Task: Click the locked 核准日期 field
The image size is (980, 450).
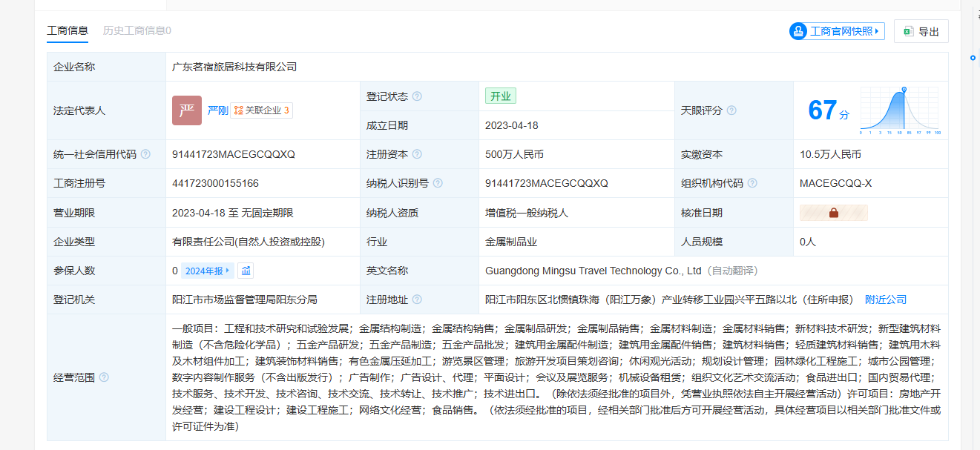Action: pyautogui.click(x=833, y=213)
